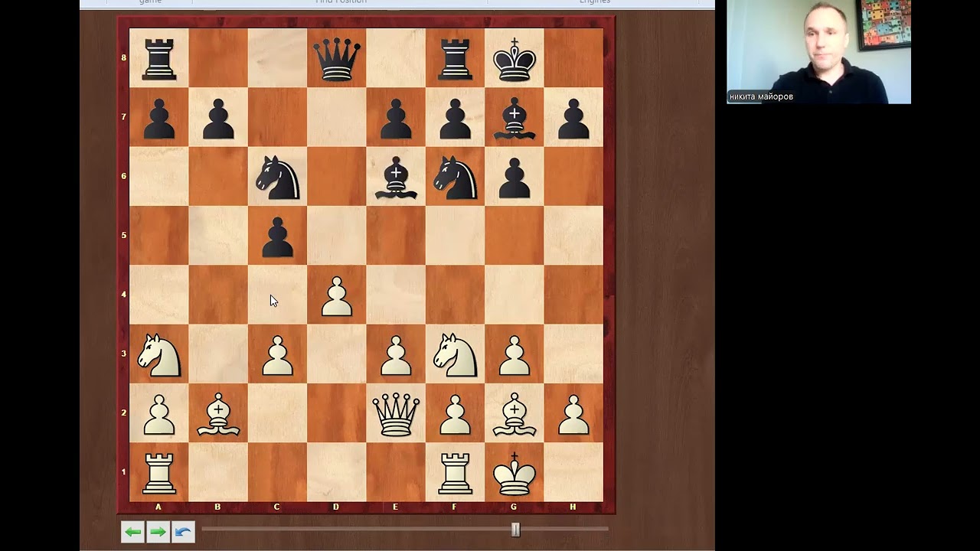Select the white bishop on b2
This screenshot has width=980, height=551.
[218, 414]
